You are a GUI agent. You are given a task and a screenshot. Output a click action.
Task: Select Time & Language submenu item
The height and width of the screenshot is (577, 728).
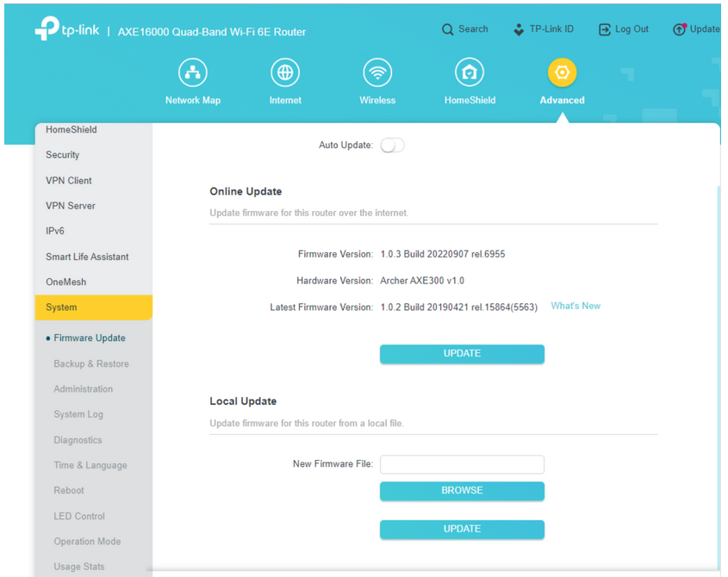(x=90, y=465)
